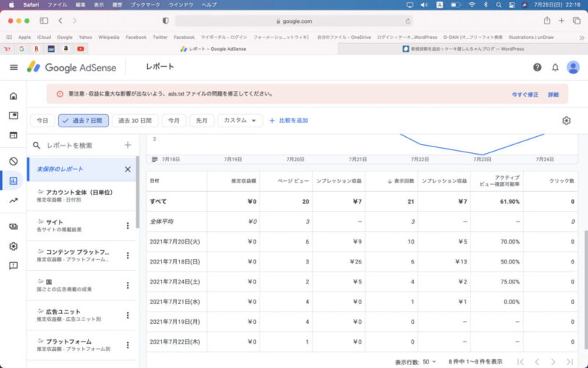
Task: Open the notifications bell icon
Action: coord(555,67)
